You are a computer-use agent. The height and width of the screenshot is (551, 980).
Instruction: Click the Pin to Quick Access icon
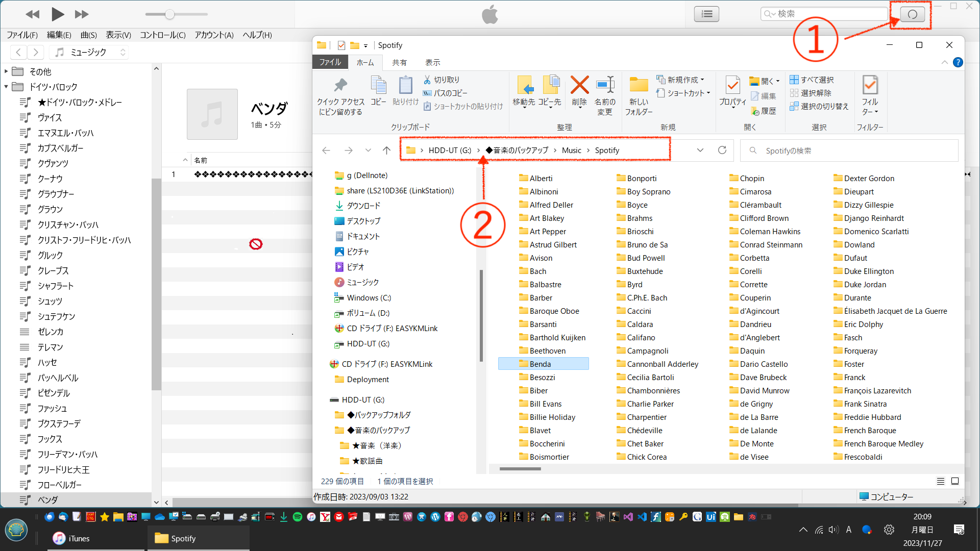340,85
